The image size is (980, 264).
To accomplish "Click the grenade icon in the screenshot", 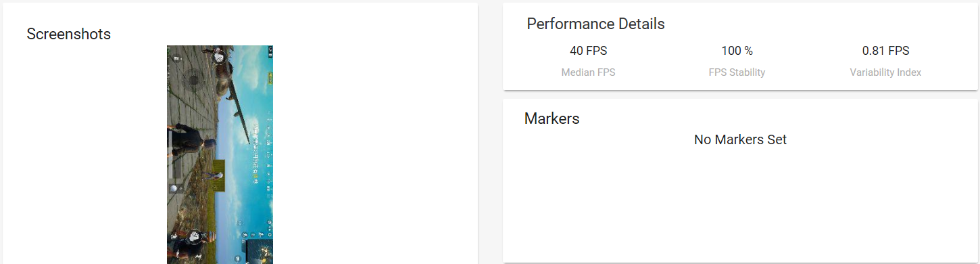I will [173, 188].
